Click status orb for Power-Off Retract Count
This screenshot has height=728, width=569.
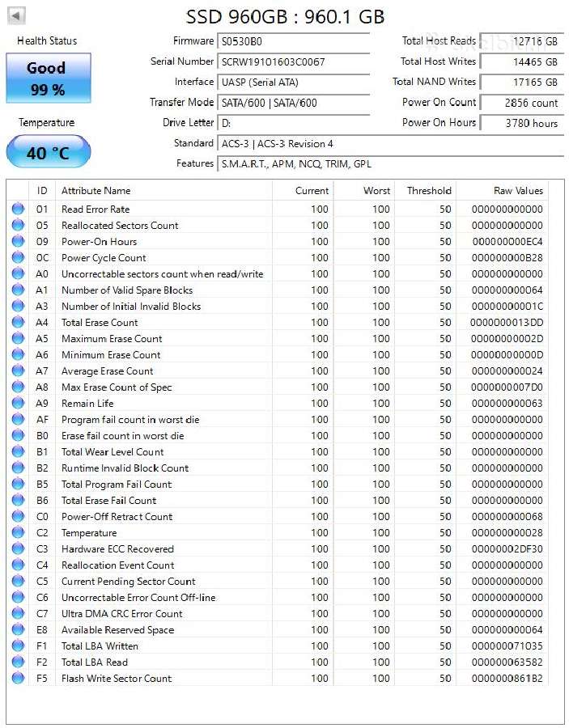[18, 516]
